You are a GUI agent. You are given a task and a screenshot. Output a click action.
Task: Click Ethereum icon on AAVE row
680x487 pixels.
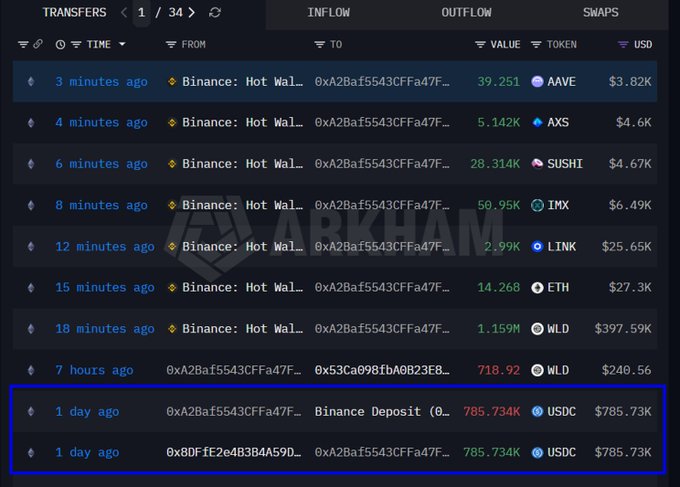pos(31,82)
